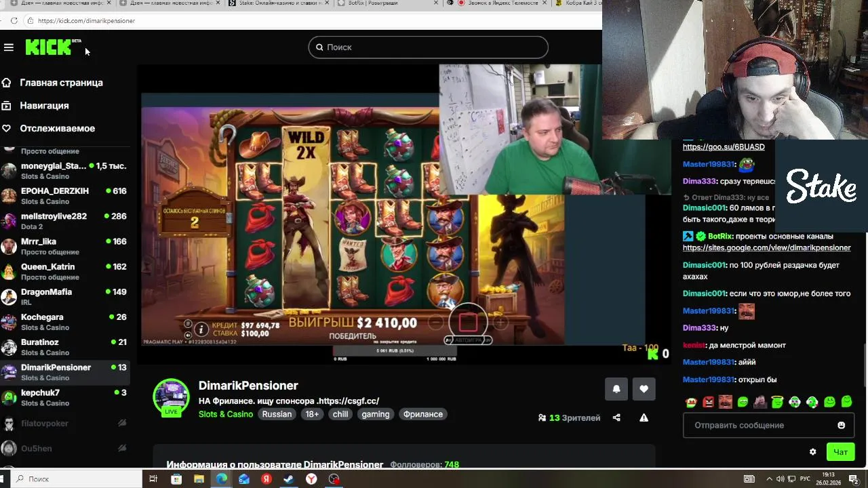Image resolution: width=868 pixels, height=488 pixels.
Task: Open mellstroylive282 channel in sidebar
Action: click(64, 221)
